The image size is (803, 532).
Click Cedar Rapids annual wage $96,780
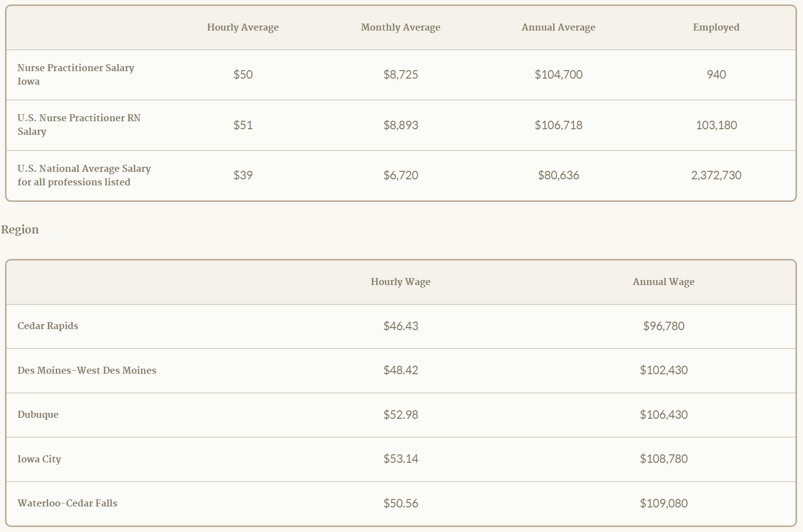[x=664, y=326]
